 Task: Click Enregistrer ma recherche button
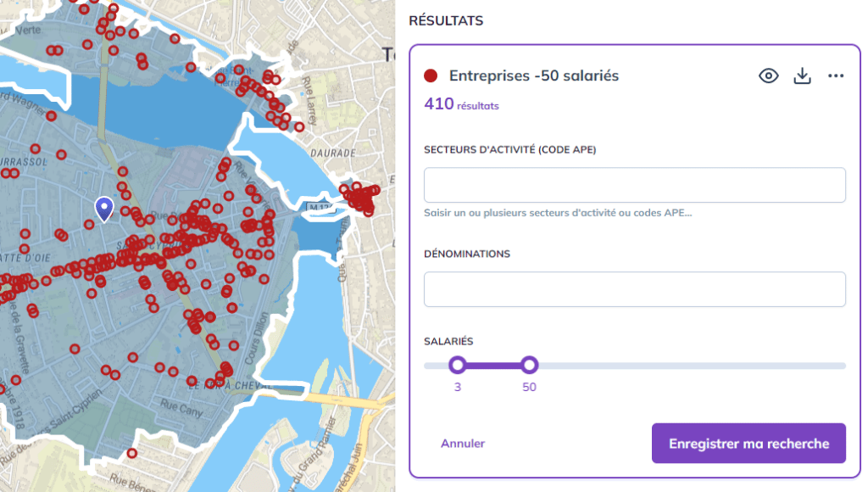coord(748,444)
